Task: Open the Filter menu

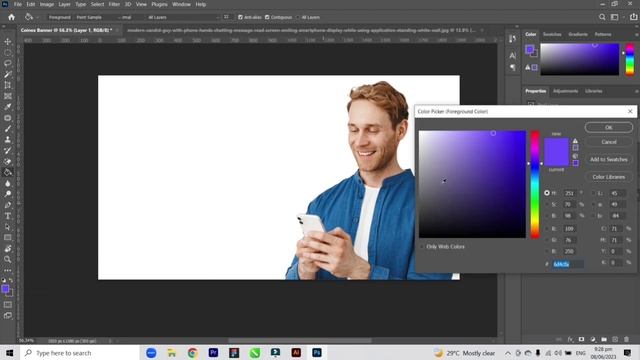Action: 114,4
